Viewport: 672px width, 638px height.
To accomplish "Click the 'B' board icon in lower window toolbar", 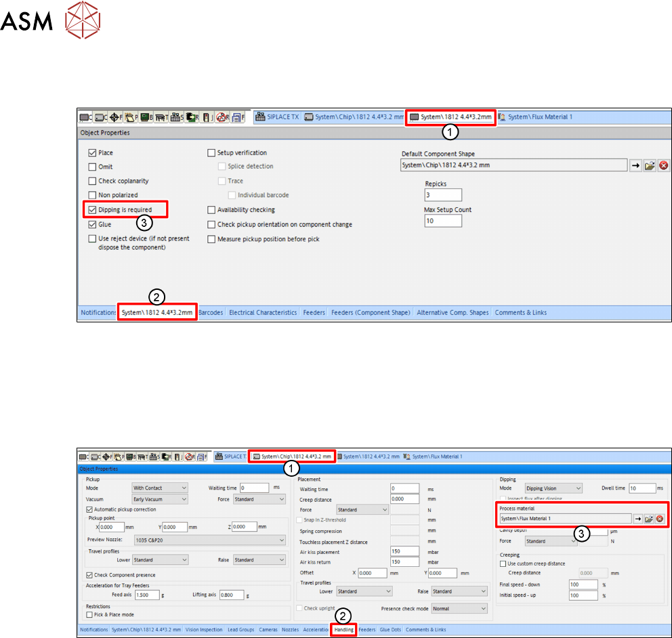I will click(x=131, y=456).
